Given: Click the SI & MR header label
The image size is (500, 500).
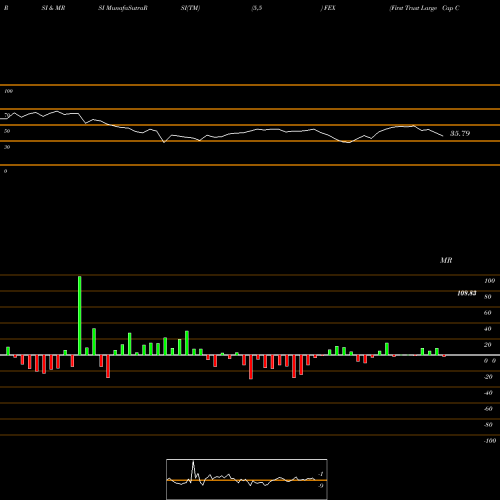Looking at the screenshot, I should tap(53, 8).
